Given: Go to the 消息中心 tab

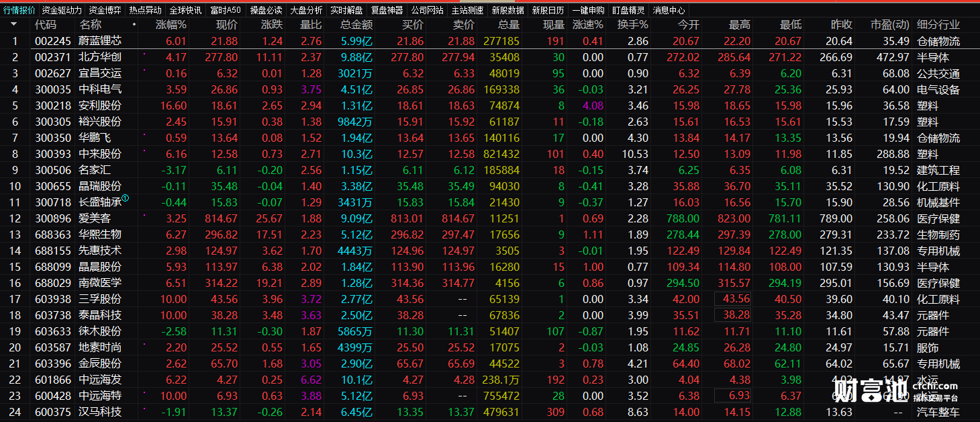Looking at the screenshot, I should click(x=669, y=10).
